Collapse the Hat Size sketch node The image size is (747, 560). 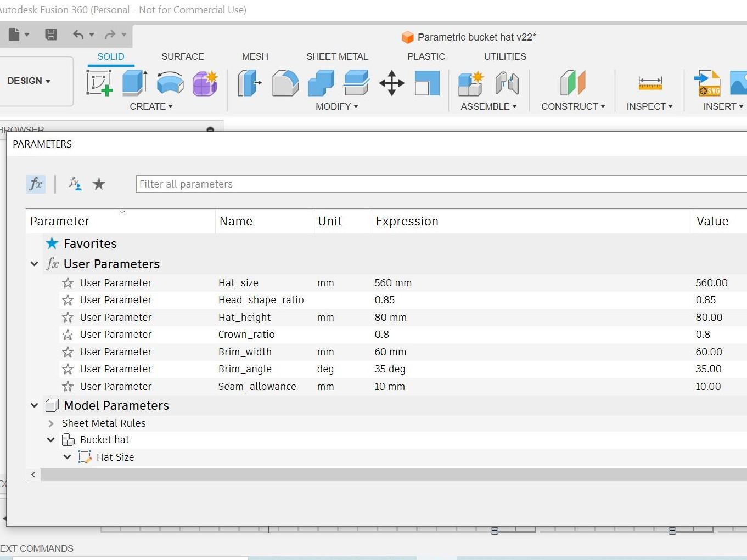point(67,457)
